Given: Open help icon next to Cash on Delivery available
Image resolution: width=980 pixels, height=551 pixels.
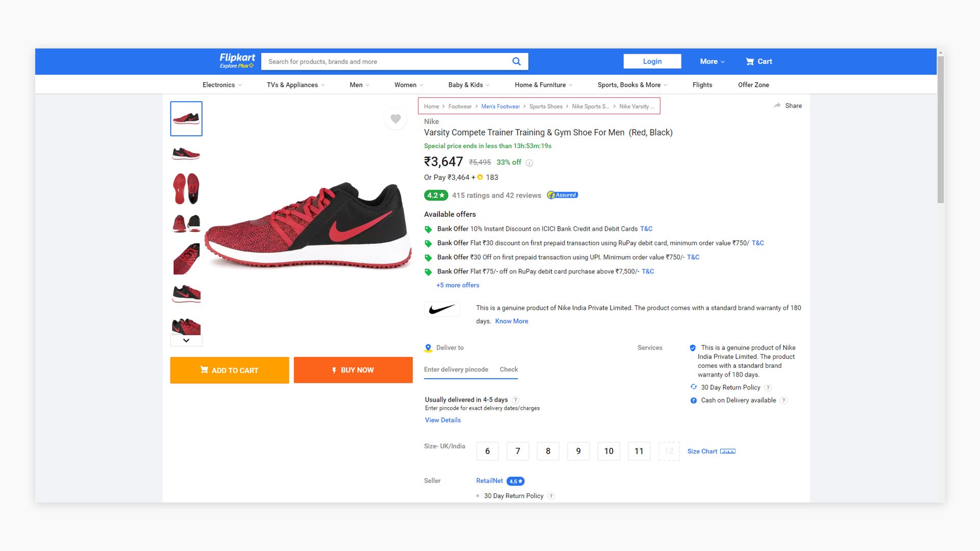Looking at the screenshot, I should point(784,400).
